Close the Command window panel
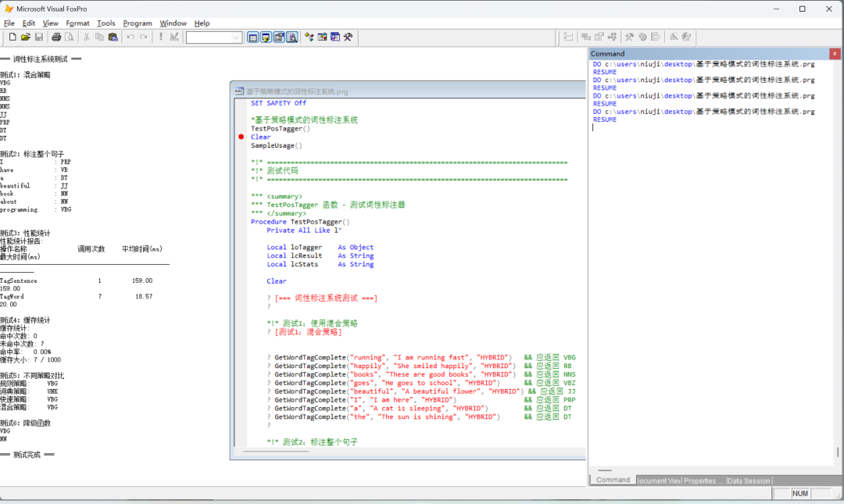Viewport: 844px width, 504px height. click(835, 53)
